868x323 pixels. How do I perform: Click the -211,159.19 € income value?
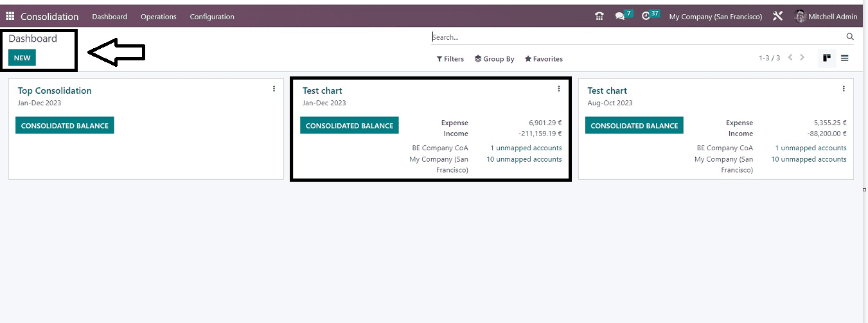click(x=540, y=134)
